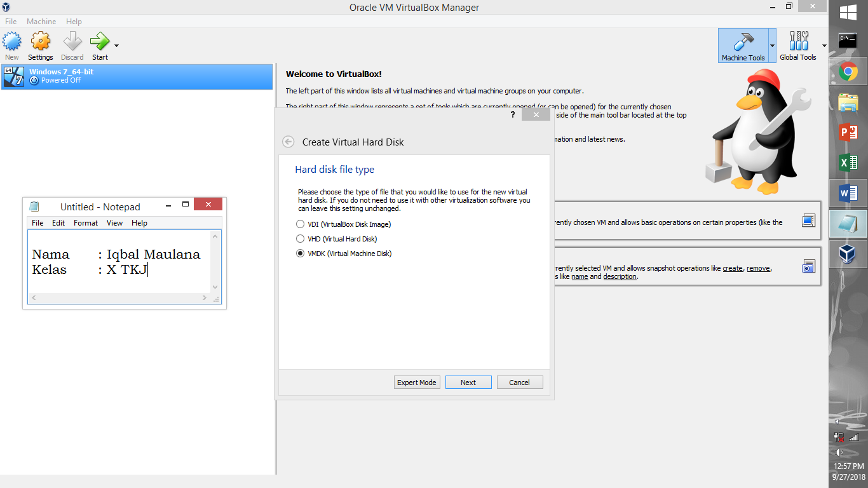
Task: Click the Notepad title bar icon
Action: tap(34, 207)
